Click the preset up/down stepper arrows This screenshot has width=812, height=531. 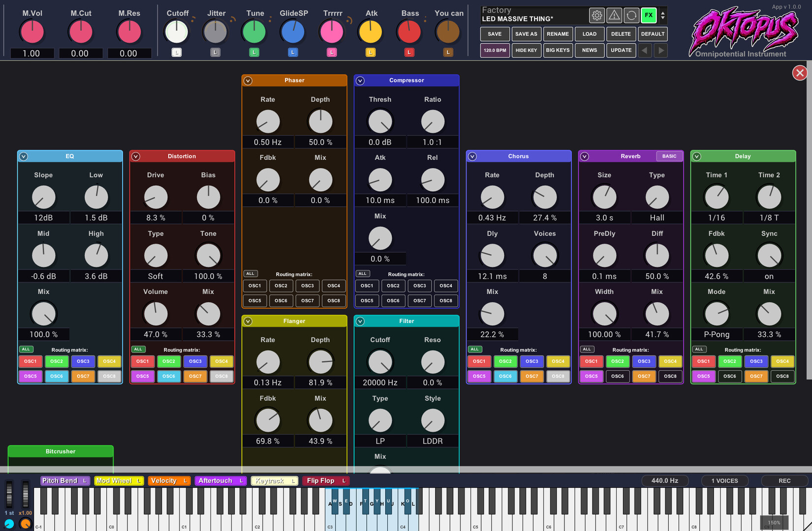663,16
